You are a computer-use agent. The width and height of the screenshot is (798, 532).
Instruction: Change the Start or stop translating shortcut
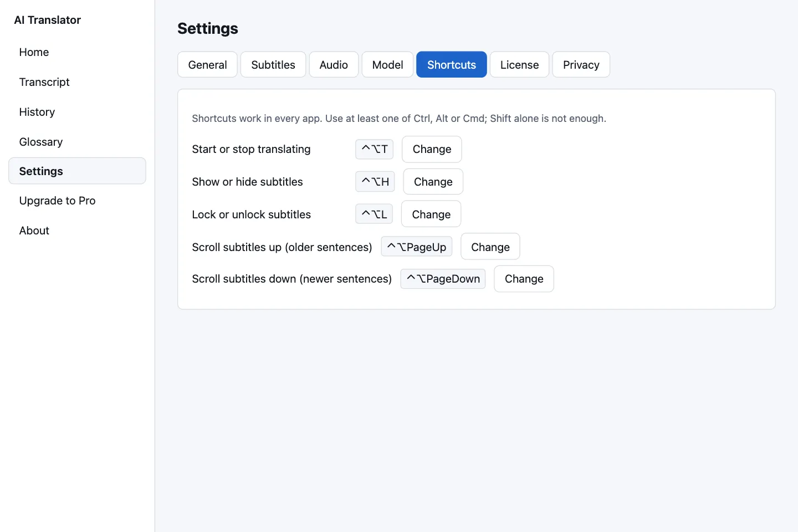pyautogui.click(x=432, y=149)
